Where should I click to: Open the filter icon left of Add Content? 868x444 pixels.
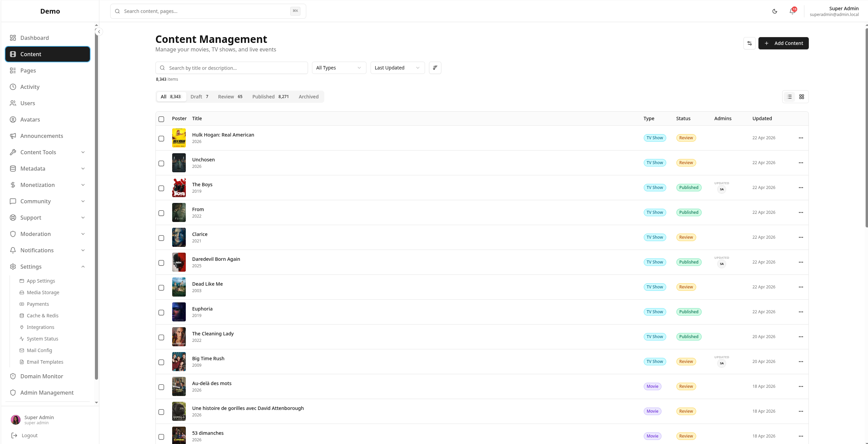click(x=749, y=43)
